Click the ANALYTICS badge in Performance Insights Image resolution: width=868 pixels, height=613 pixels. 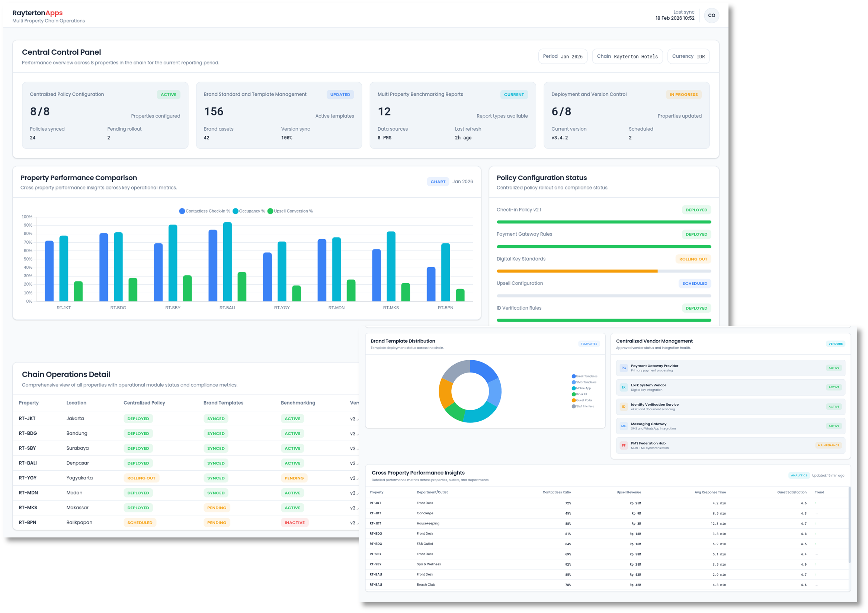click(x=799, y=475)
